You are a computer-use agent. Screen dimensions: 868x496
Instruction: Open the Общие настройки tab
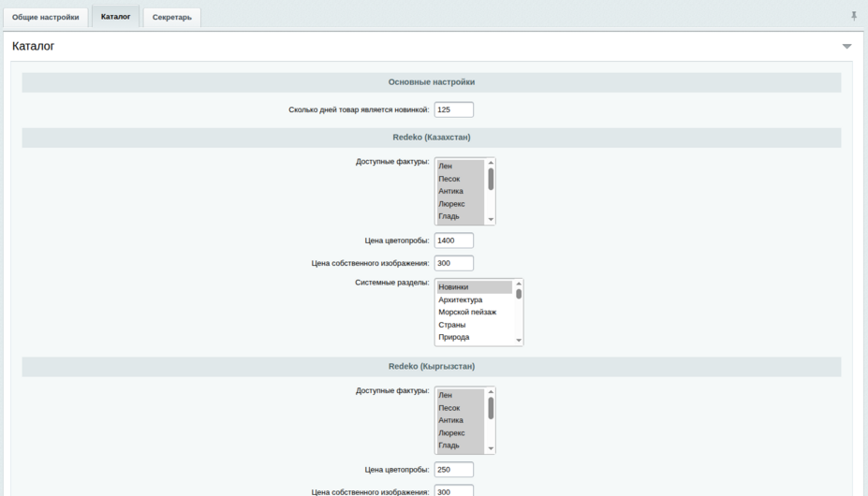(46, 17)
